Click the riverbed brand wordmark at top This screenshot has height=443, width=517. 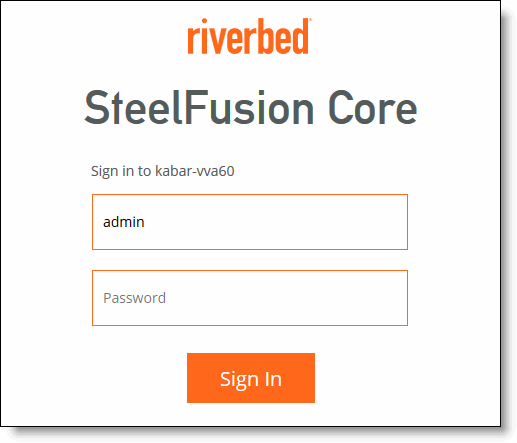click(249, 36)
